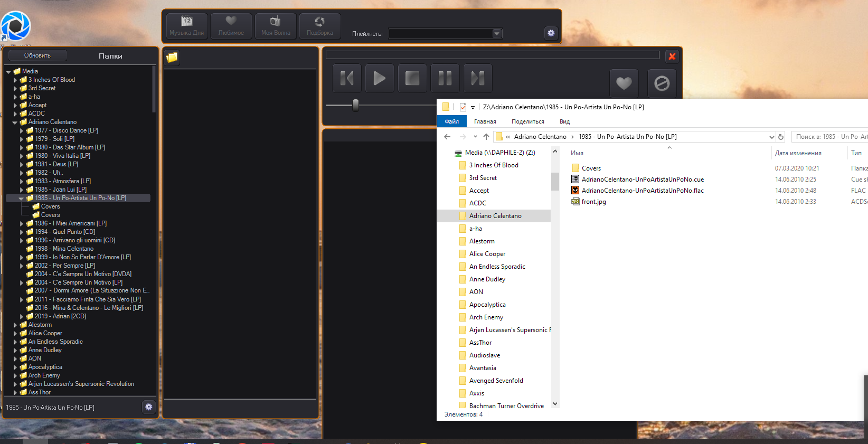Screen dimensions: 868x444
Task: Click the yellow folder icon in the playlist panel
Action: click(172, 58)
